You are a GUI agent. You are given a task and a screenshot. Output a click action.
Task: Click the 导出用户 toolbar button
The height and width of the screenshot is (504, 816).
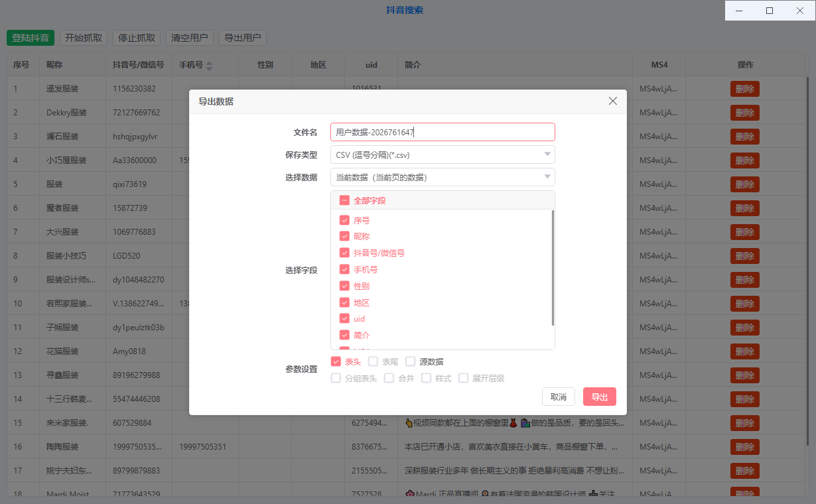point(243,38)
